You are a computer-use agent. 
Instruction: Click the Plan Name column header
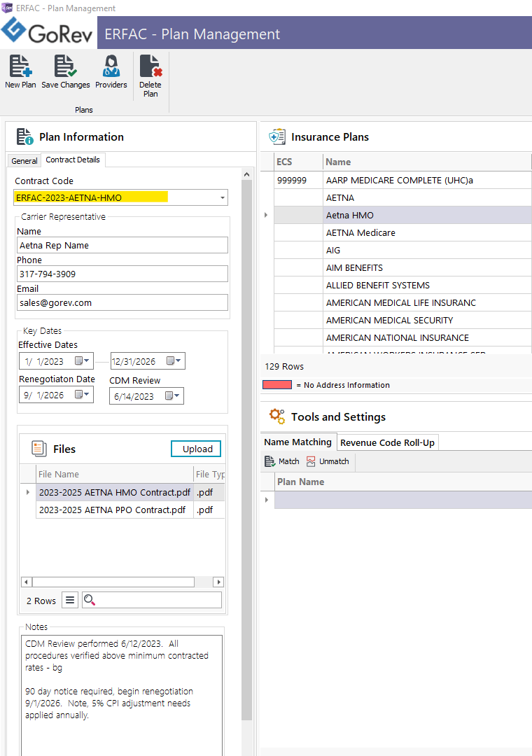pyautogui.click(x=403, y=482)
